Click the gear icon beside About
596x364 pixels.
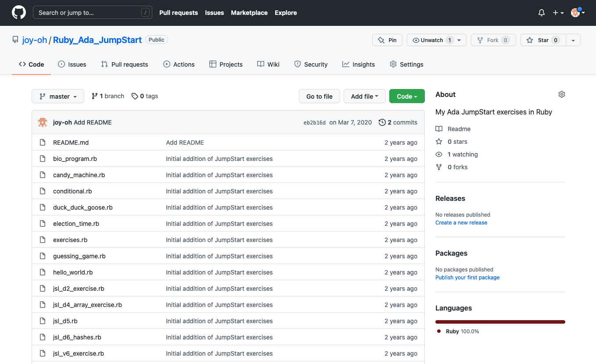pos(561,94)
